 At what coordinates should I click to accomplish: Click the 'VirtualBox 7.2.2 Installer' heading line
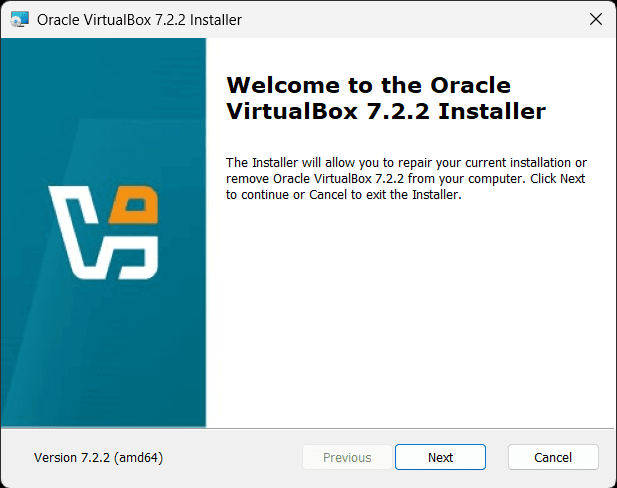click(x=386, y=111)
